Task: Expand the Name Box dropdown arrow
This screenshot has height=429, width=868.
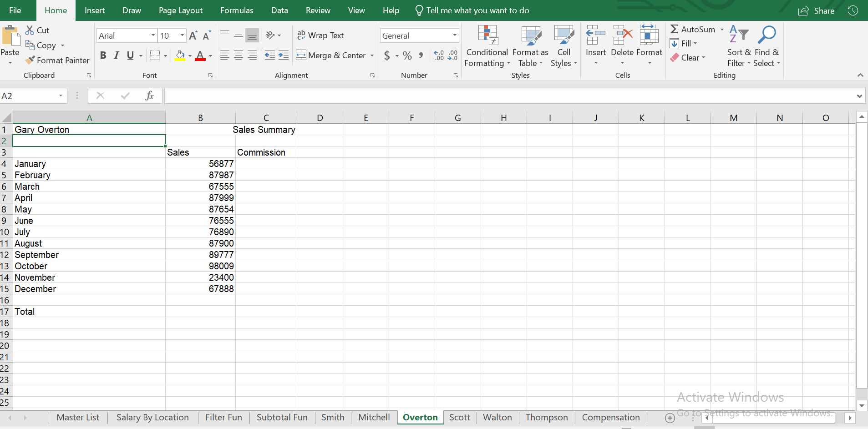Action: pyautogui.click(x=61, y=96)
